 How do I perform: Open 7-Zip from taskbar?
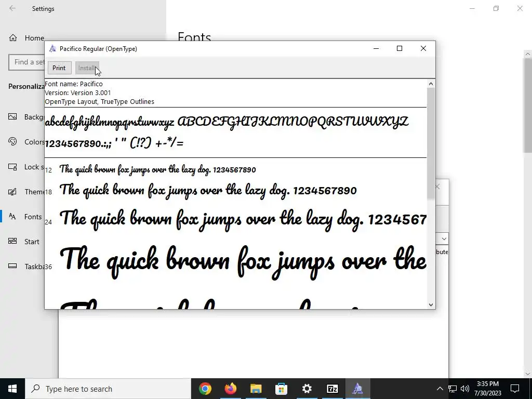[x=332, y=389]
